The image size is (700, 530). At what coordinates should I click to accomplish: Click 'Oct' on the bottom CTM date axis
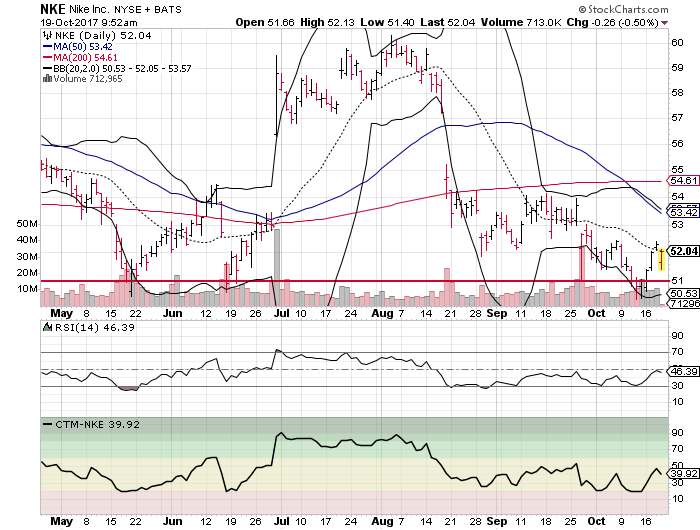click(x=596, y=521)
